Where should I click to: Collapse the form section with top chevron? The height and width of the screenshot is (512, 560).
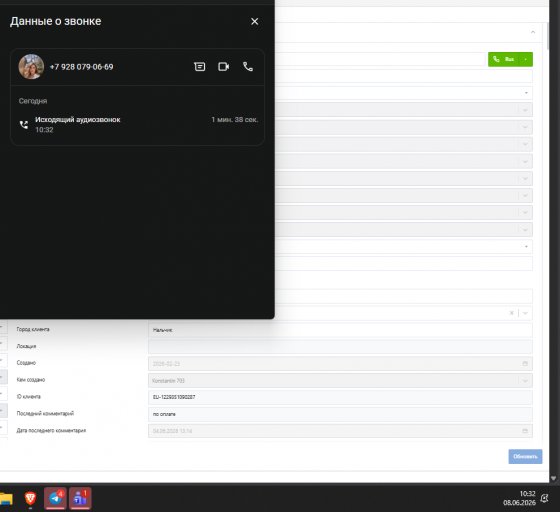[532, 32]
